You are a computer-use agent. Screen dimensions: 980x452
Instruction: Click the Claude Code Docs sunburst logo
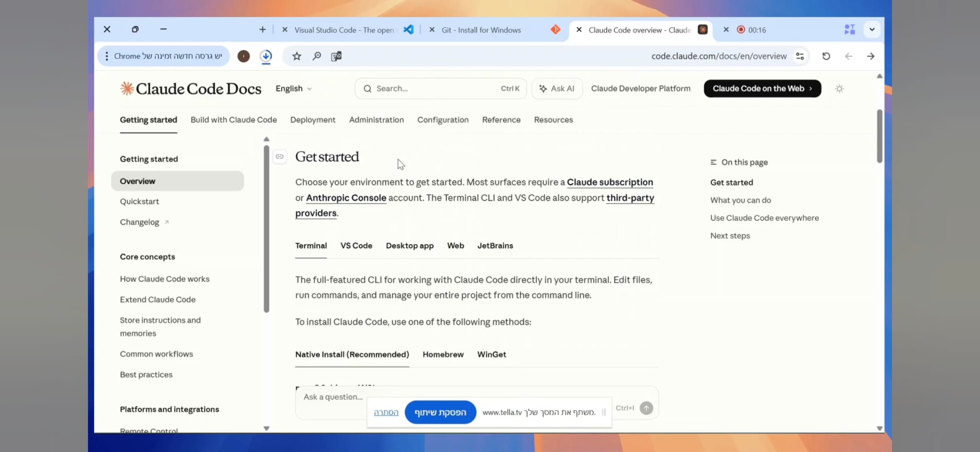[127, 88]
